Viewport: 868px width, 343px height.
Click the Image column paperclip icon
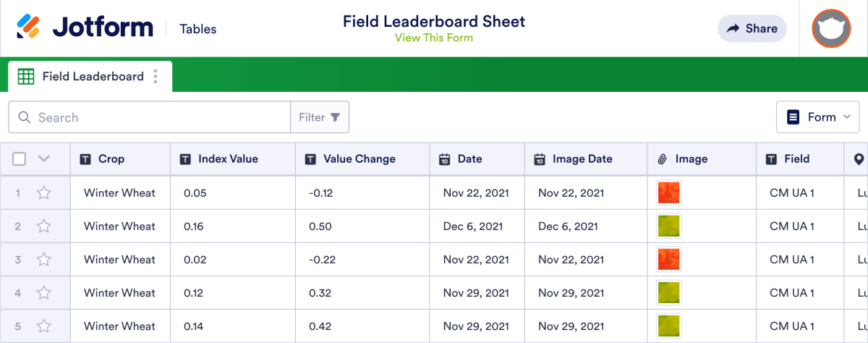tap(662, 159)
